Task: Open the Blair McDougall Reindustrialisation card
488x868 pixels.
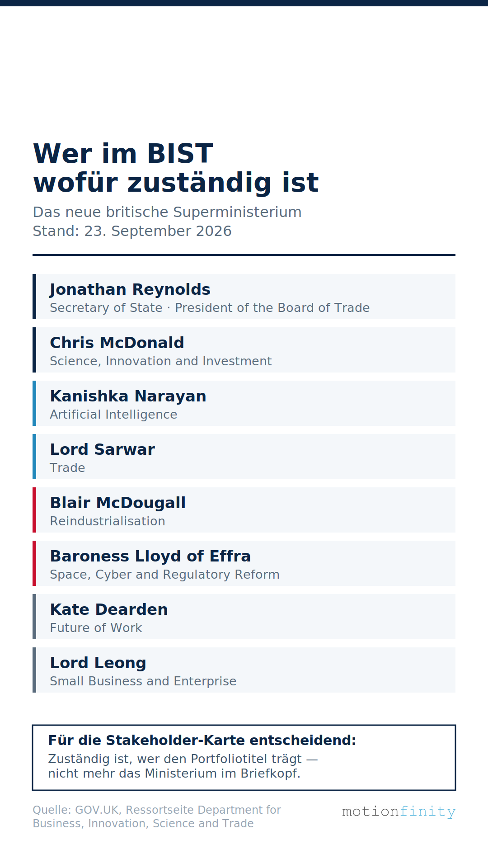Action: click(244, 510)
